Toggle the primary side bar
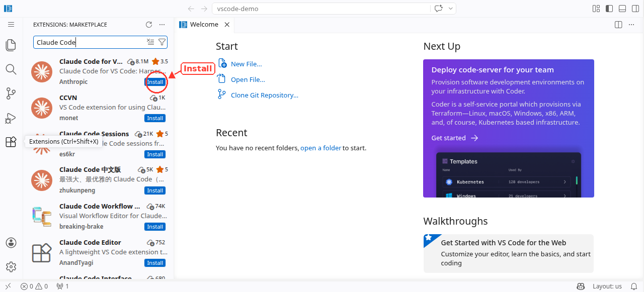The image size is (644, 292). tap(609, 9)
